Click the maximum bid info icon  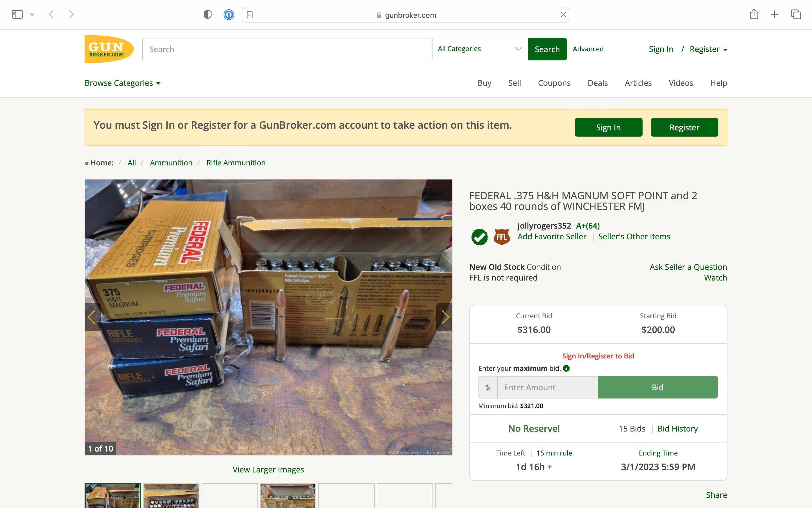click(566, 368)
